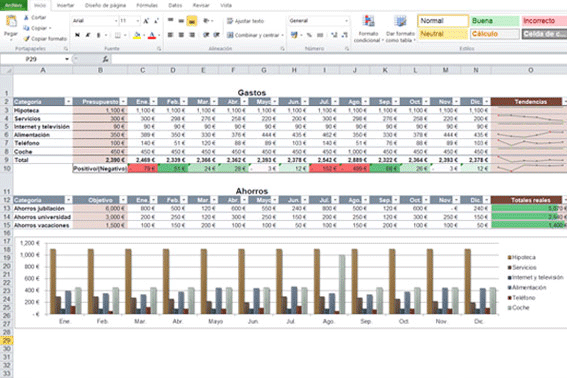Toggle Subrayado (underline S) formatting
Viewport: 567px width, 378px height.
[98, 35]
